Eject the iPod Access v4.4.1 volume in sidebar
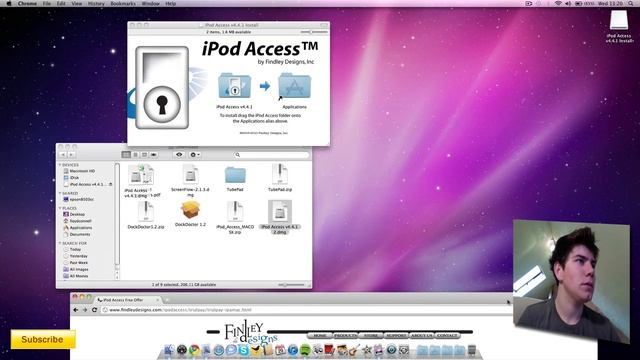 pyautogui.click(x=111, y=184)
